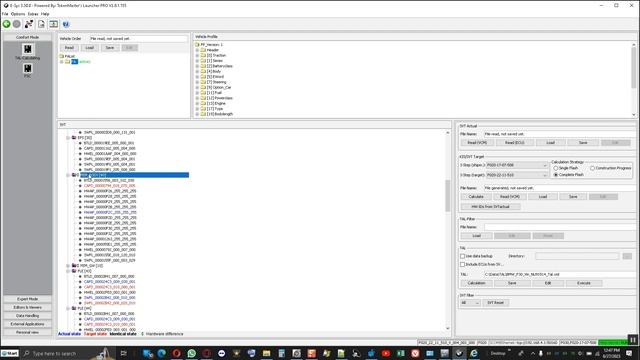Click the document log toolbar icon

41,24
